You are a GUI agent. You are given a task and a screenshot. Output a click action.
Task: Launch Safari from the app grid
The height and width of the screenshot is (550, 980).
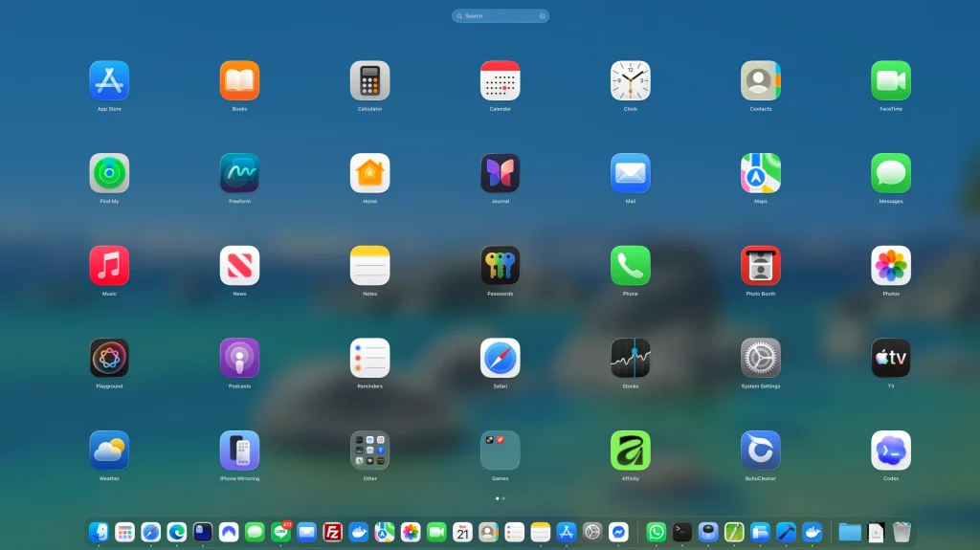500,358
